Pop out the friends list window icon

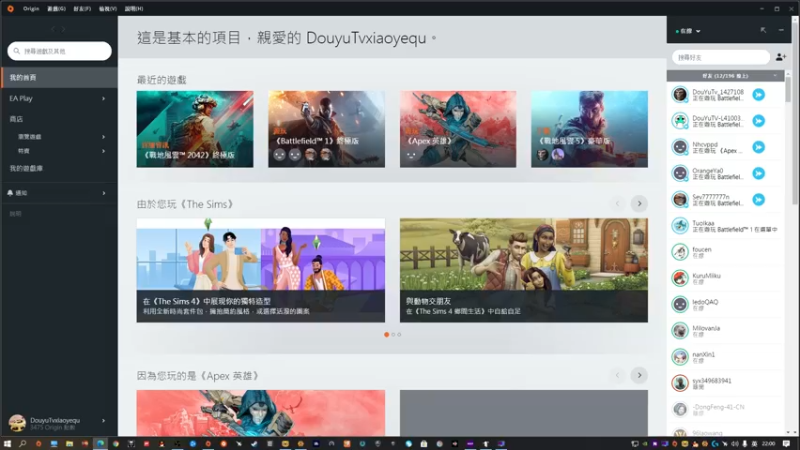763,31
